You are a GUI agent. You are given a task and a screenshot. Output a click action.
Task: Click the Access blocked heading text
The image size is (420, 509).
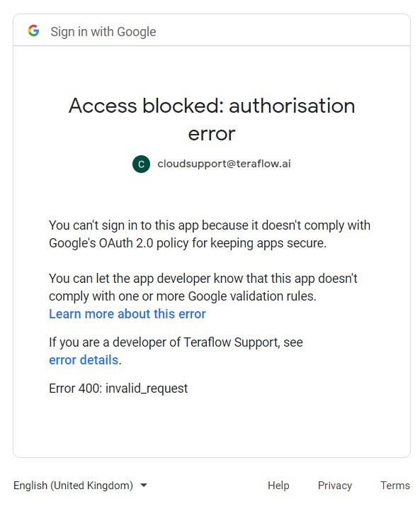click(x=212, y=120)
